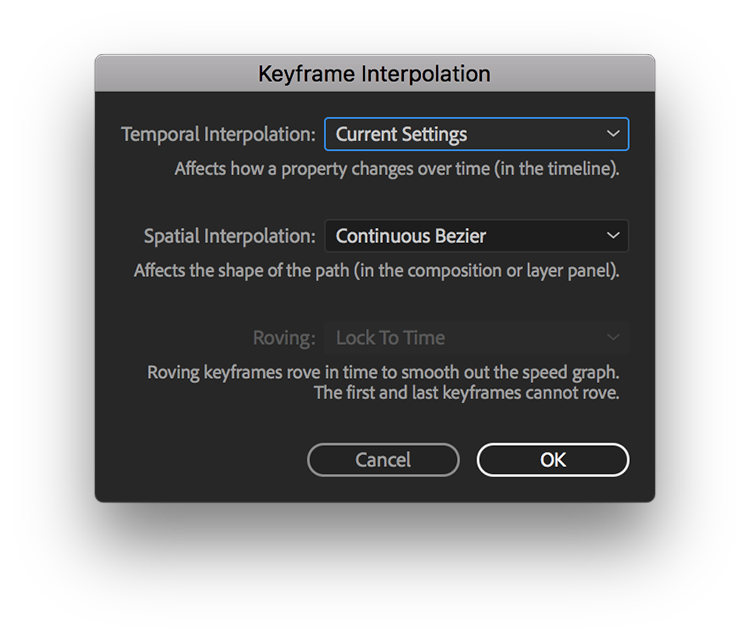The width and height of the screenshot is (750, 638).
Task: Open the Roving Lock To Time dropdown
Action: (x=476, y=338)
